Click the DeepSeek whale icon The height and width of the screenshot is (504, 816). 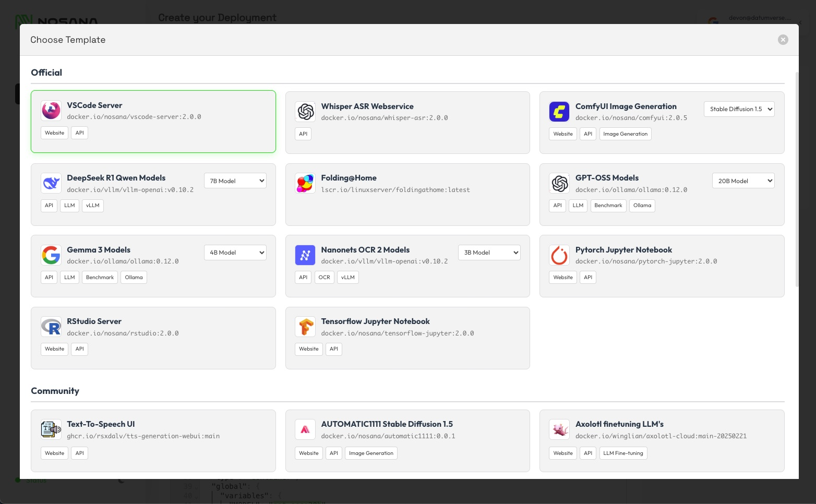point(51,183)
